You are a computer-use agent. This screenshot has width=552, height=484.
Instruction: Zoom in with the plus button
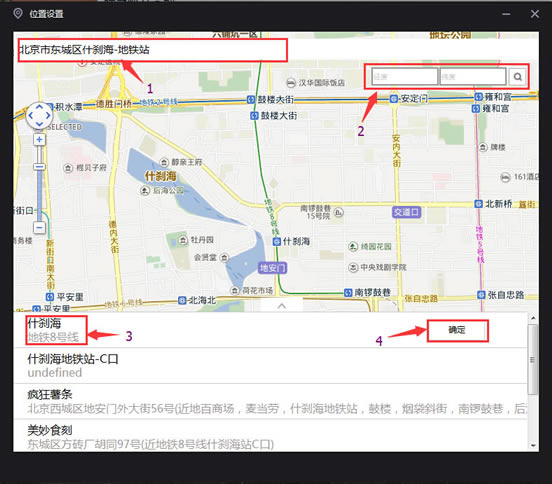39,139
